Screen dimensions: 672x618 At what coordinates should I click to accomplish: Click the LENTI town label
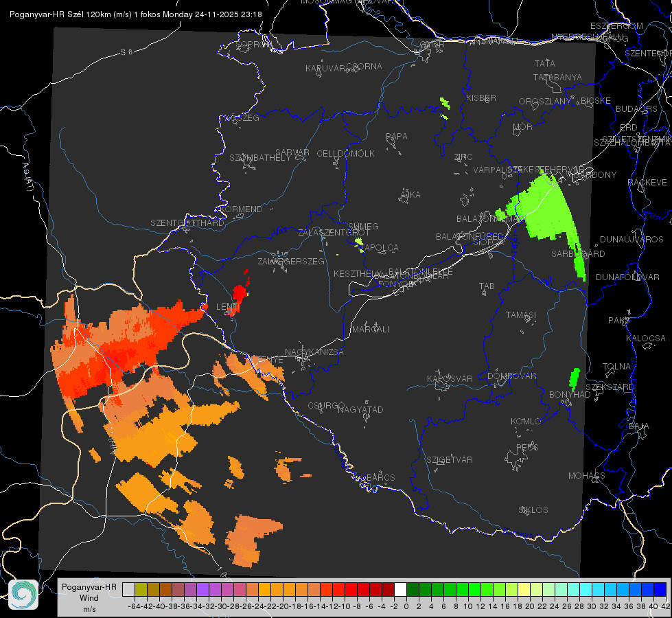coord(228,307)
